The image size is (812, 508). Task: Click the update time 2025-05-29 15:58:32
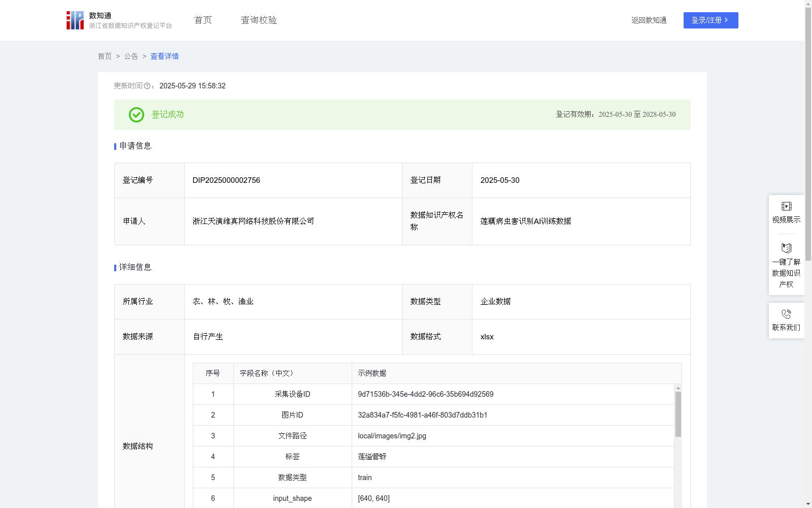point(192,86)
